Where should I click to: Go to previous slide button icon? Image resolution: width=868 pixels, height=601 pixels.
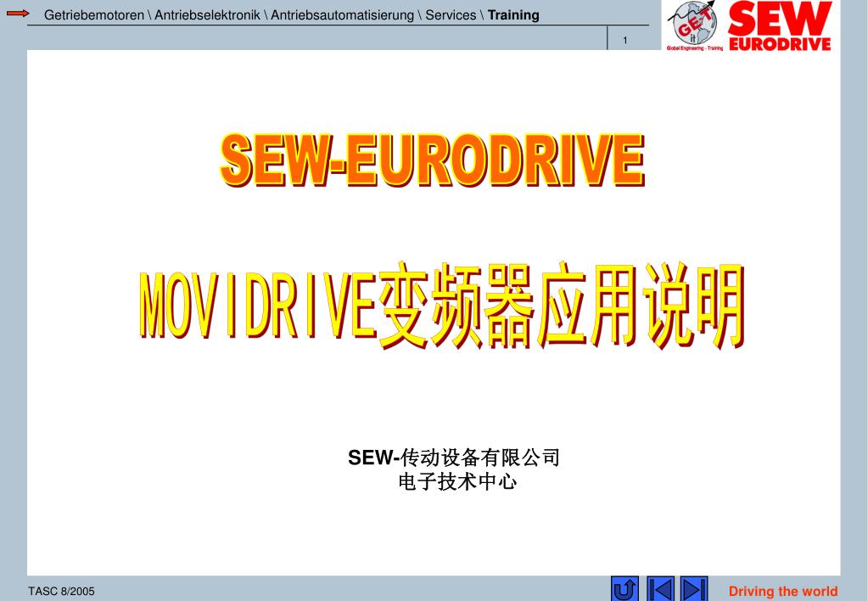click(x=660, y=589)
